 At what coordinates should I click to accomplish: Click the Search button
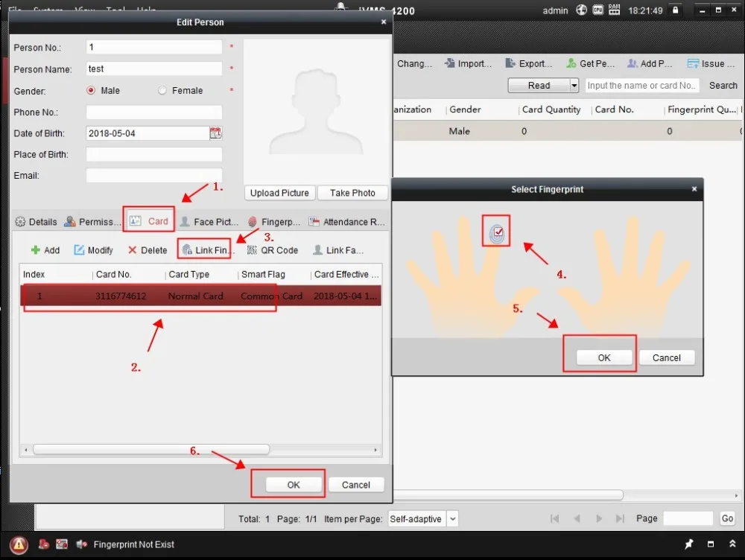[723, 86]
